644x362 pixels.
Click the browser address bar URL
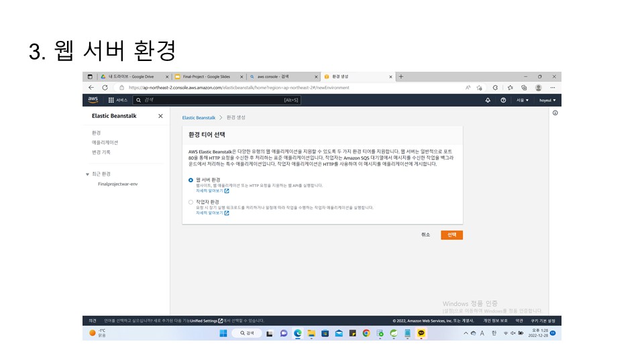[239, 87]
